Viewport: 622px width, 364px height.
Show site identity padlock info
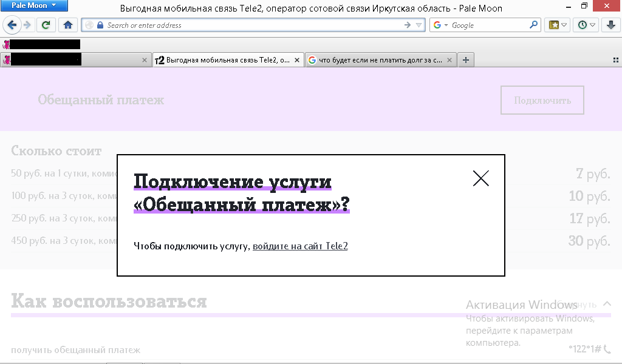[100, 25]
